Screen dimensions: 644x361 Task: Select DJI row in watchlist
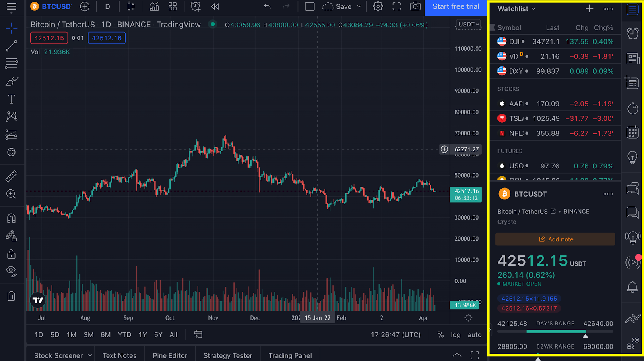click(x=555, y=41)
